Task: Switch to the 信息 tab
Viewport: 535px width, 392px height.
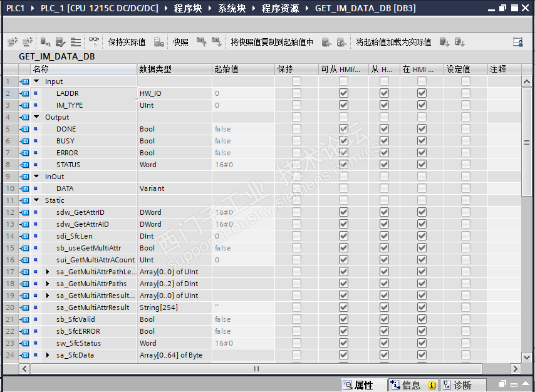Action: click(x=413, y=385)
